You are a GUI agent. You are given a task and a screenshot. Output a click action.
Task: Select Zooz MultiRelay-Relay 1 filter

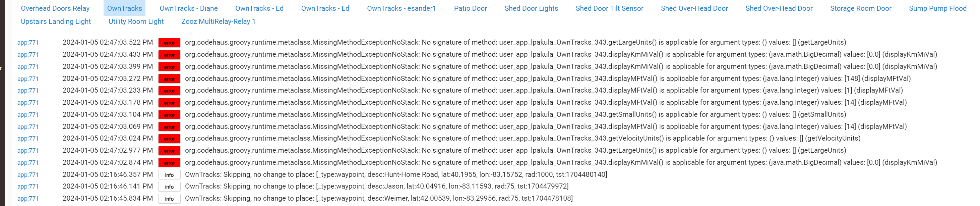(219, 21)
